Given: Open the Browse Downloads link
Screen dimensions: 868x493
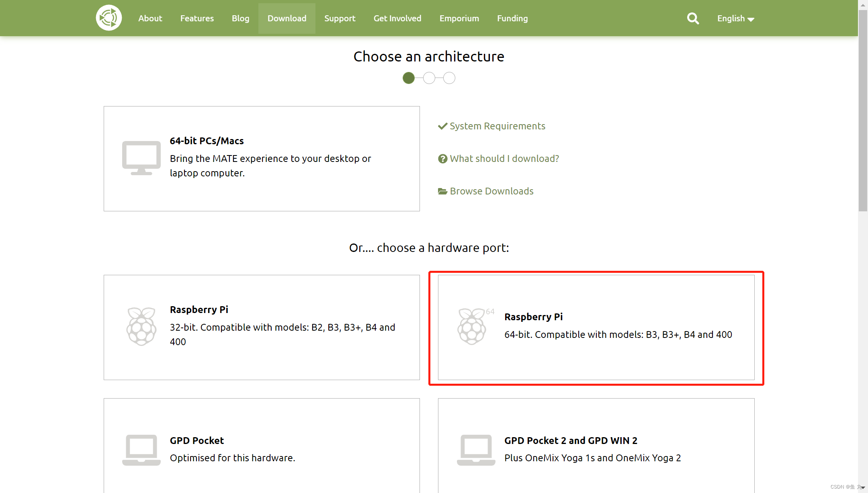Looking at the screenshot, I should [x=491, y=191].
